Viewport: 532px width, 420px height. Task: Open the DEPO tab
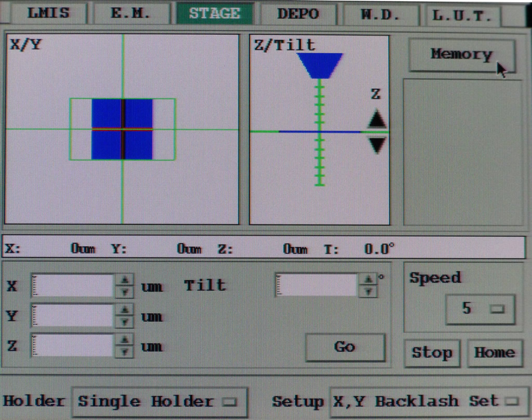tap(298, 14)
